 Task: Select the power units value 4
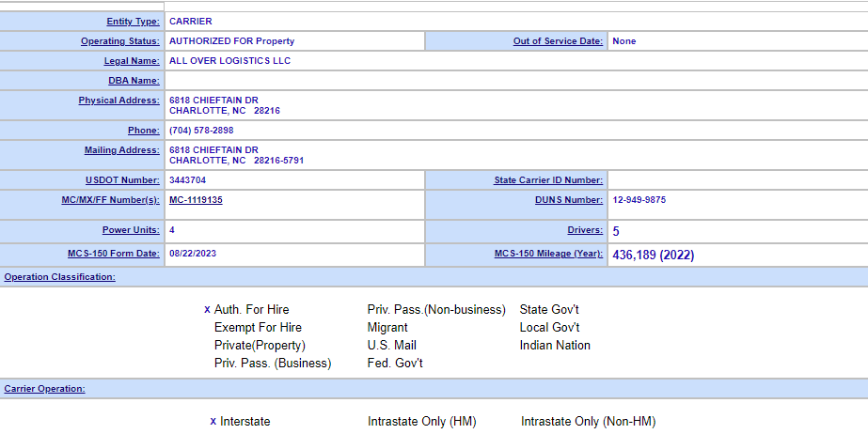[172, 230]
